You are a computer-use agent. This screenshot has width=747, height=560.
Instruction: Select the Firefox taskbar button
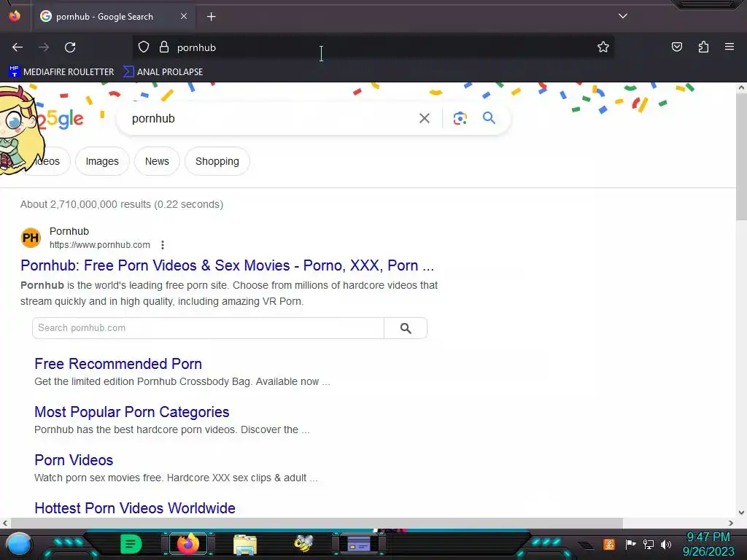coord(187,544)
